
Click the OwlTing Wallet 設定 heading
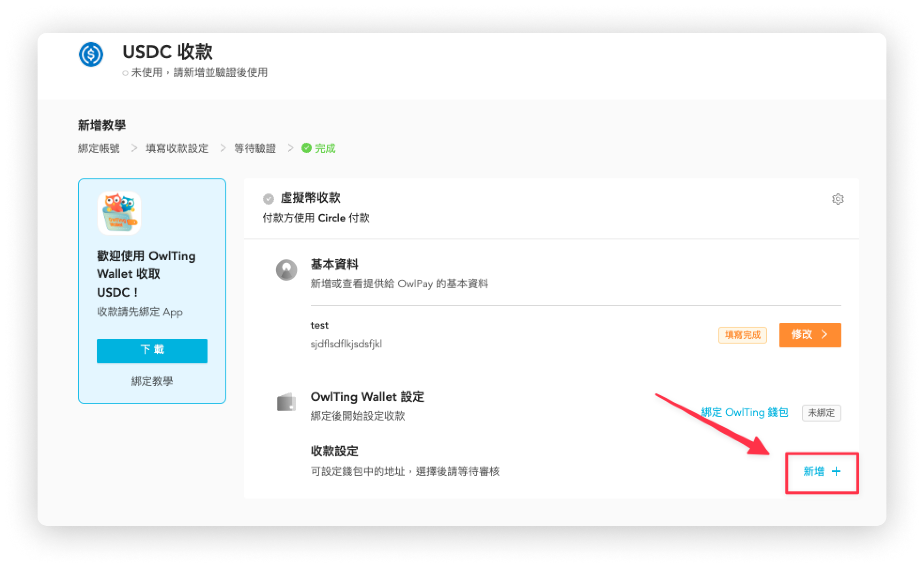coord(368,397)
